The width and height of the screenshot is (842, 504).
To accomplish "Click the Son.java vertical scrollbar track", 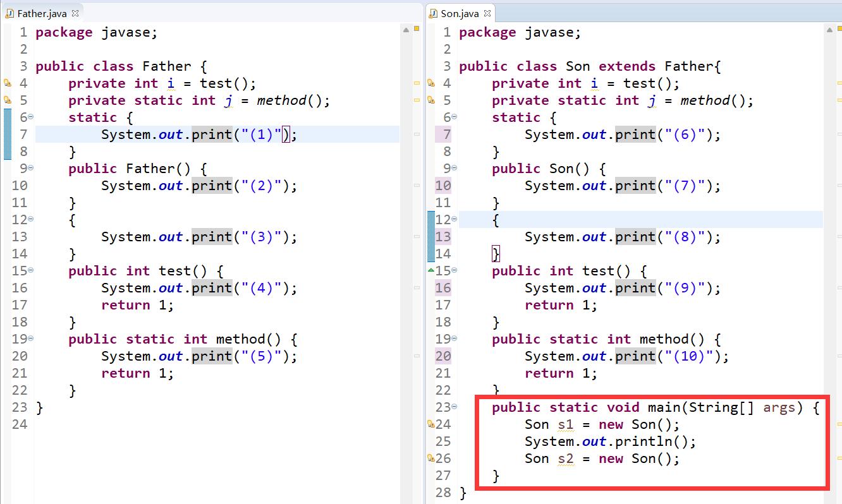I will coord(830,265).
